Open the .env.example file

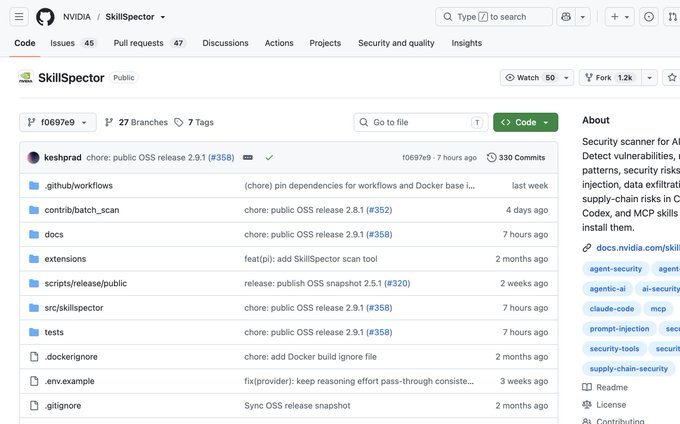(69, 381)
